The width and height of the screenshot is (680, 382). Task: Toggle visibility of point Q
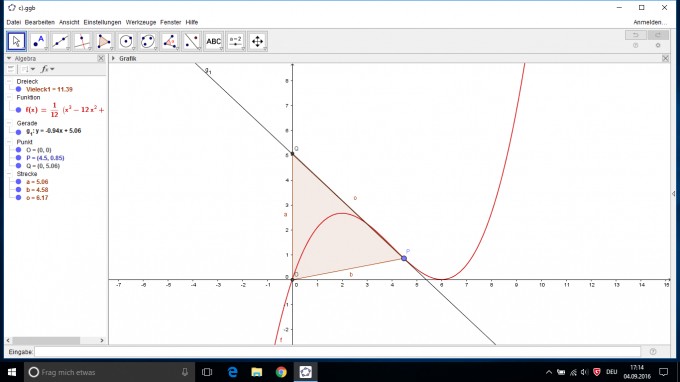[x=19, y=166]
